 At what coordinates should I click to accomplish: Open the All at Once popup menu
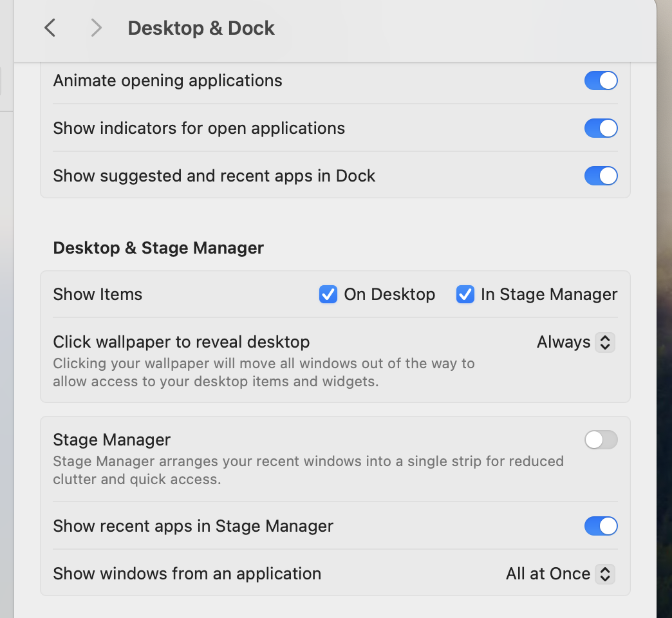(x=548, y=574)
